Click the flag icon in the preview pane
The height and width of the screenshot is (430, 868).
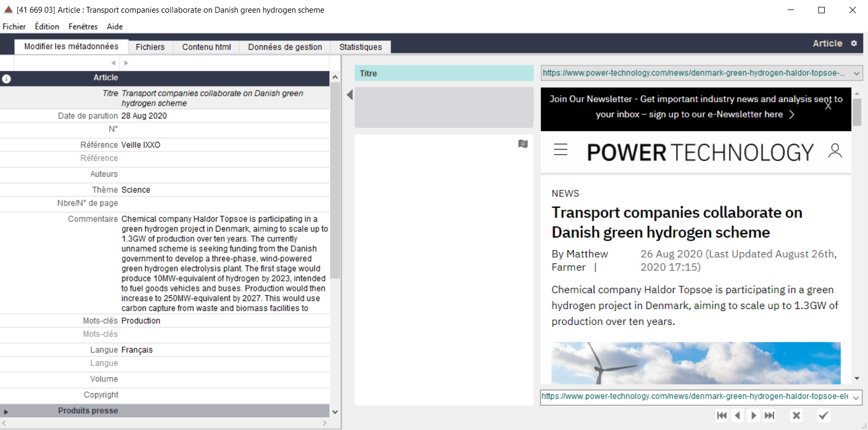[x=523, y=144]
